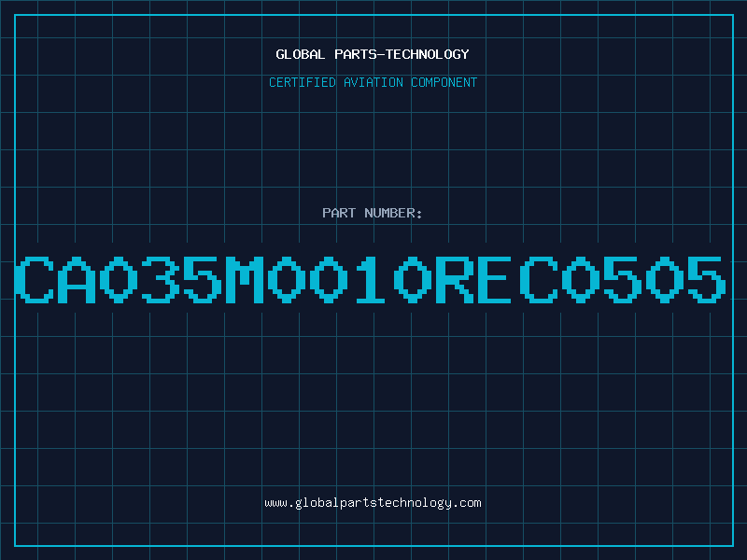Select the part number CA035M0010REC0505

[371, 280]
